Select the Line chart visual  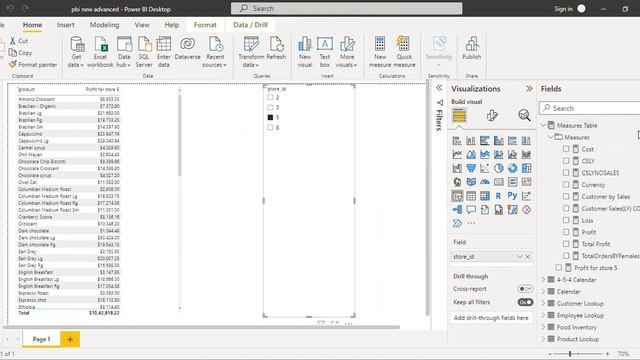pos(457,154)
